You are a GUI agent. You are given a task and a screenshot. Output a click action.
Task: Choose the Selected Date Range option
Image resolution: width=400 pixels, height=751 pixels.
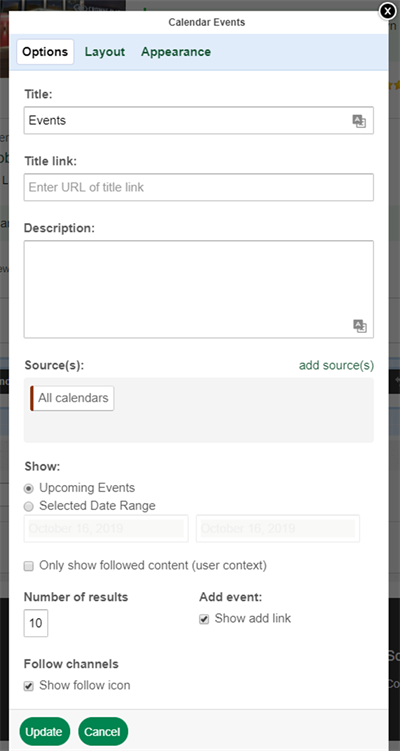(x=29, y=506)
